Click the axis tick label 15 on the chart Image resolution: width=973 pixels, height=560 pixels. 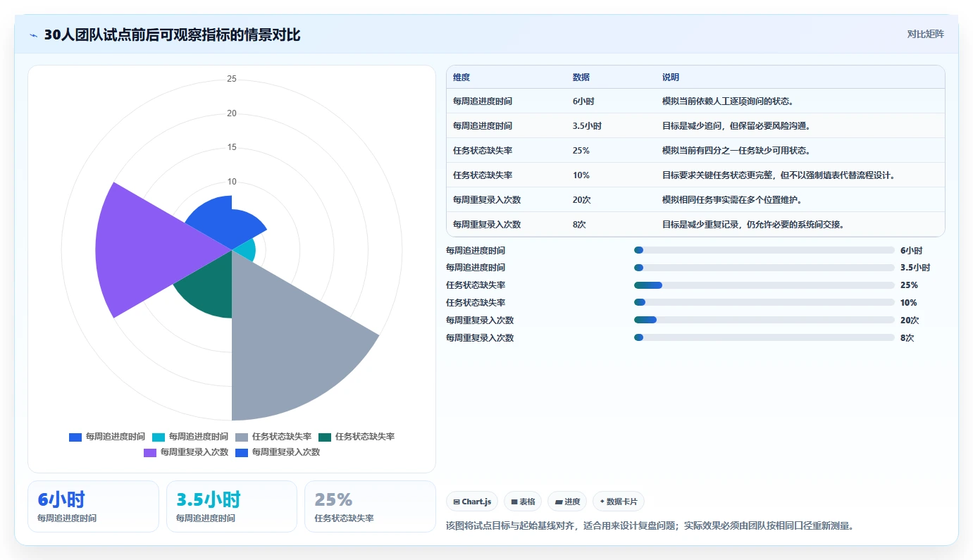(232, 147)
